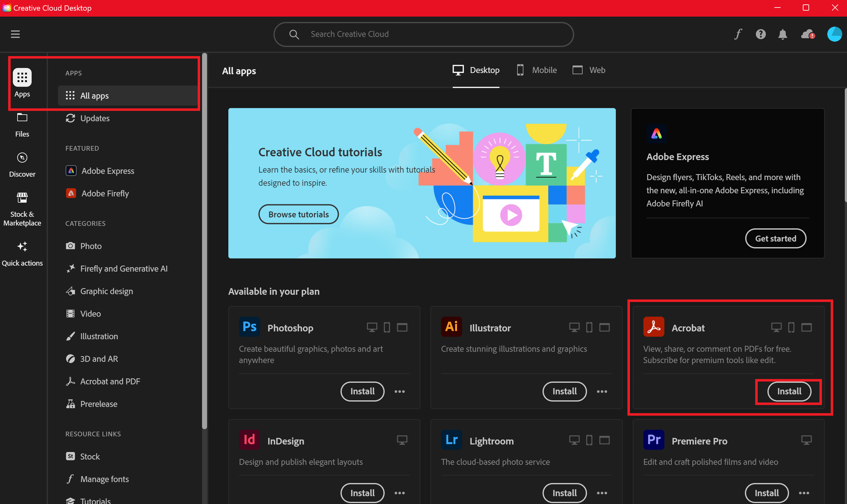Select the Graphic design category
The image size is (847, 504).
click(x=99, y=291)
